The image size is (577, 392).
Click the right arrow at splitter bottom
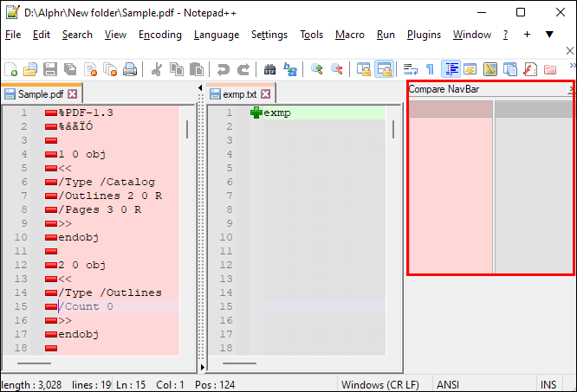click(x=202, y=367)
